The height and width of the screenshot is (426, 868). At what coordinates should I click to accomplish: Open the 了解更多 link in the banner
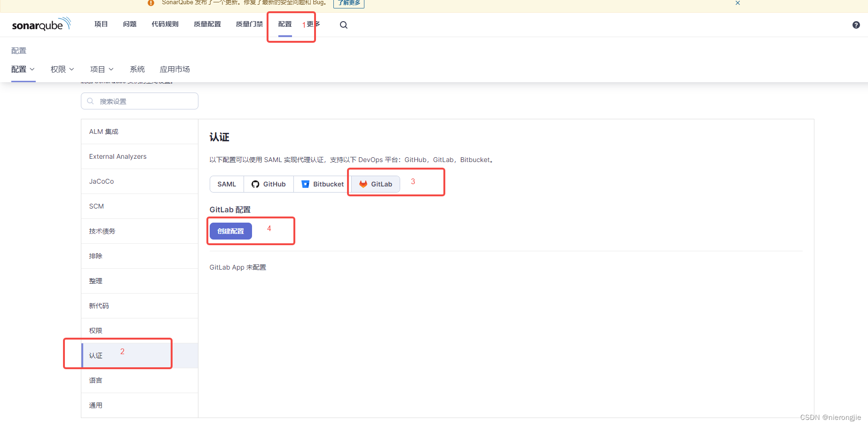tap(348, 2)
